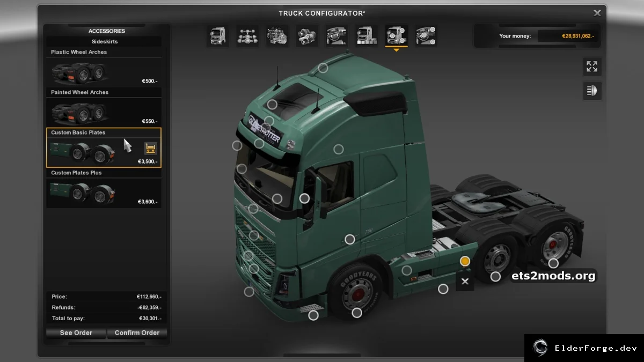Open the interior accessories tab

pyautogui.click(x=426, y=36)
